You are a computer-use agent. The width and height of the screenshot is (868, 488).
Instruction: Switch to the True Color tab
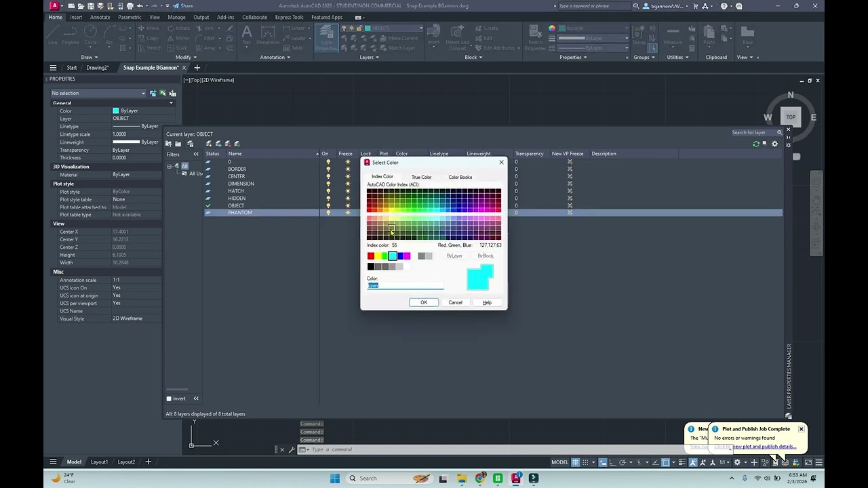click(x=421, y=177)
